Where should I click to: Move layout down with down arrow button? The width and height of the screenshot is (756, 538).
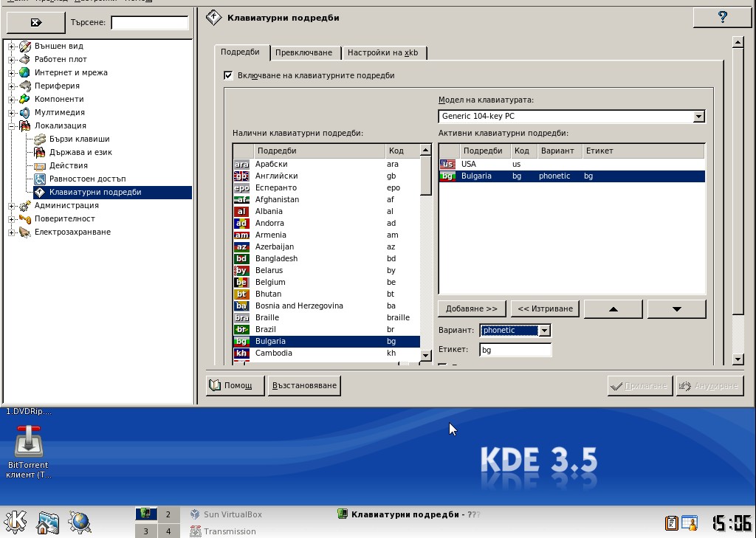pos(676,309)
